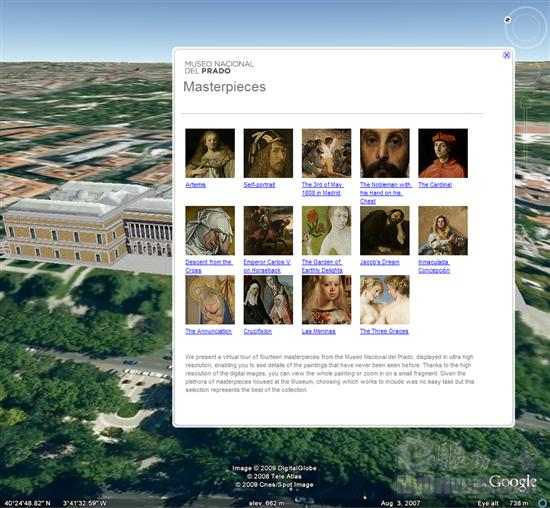
Task: Click Inmaculada Concepción thumbnail
Action: click(x=443, y=230)
